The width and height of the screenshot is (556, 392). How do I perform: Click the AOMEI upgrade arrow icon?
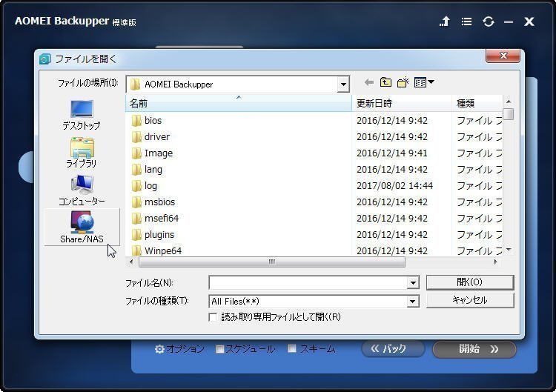[x=445, y=21]
